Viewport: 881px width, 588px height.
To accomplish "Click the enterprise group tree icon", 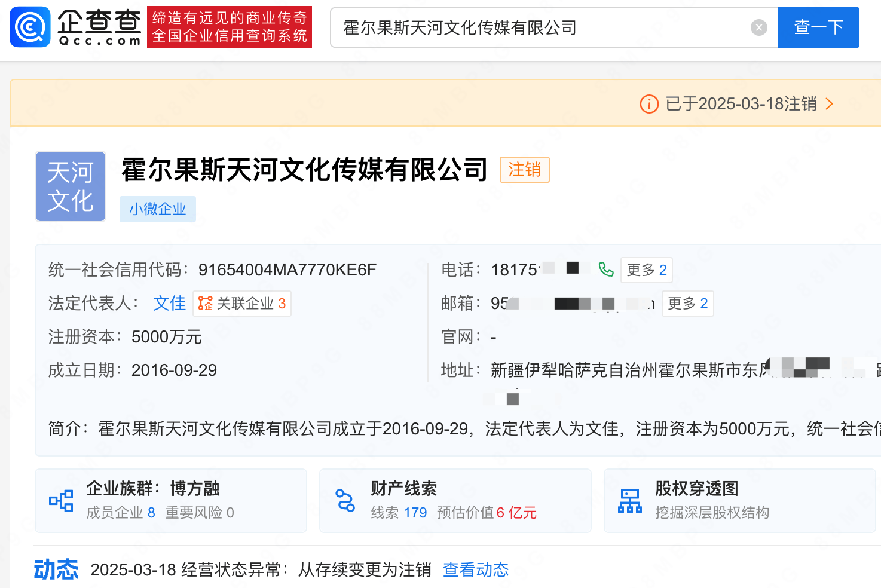I will click(61, 501).
